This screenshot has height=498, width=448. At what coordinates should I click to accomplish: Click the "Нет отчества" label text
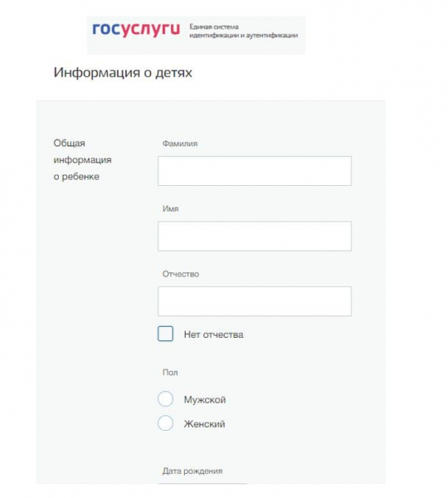214,334
